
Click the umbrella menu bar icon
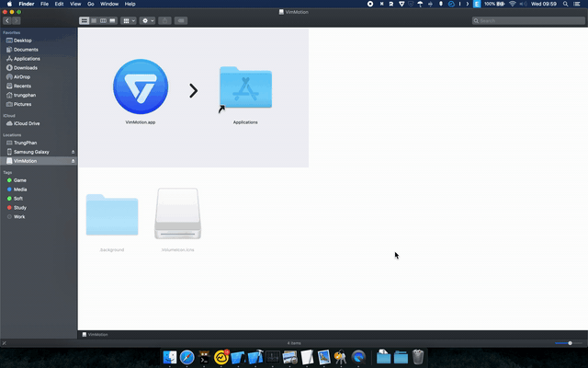(x=420, y=4)
